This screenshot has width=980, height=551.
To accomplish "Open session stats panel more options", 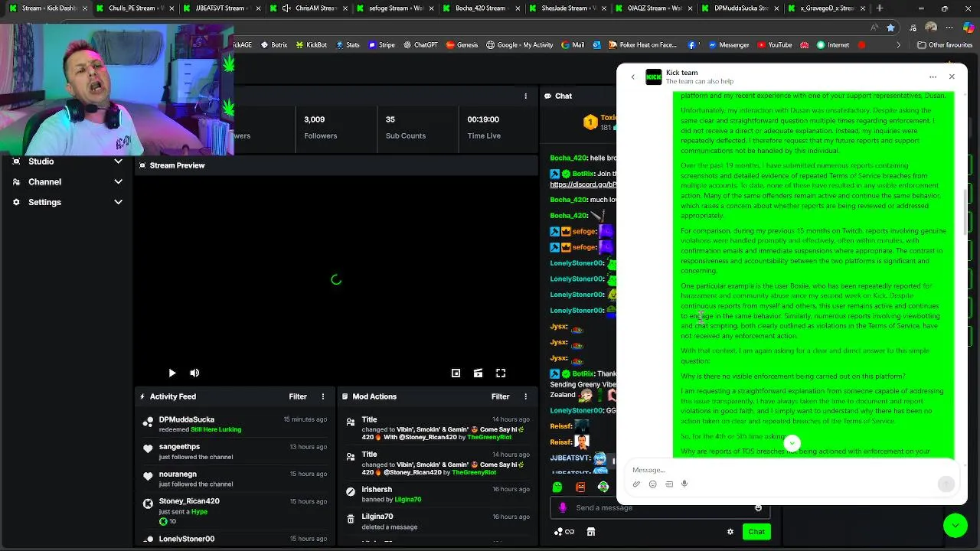I will [525, 96].
